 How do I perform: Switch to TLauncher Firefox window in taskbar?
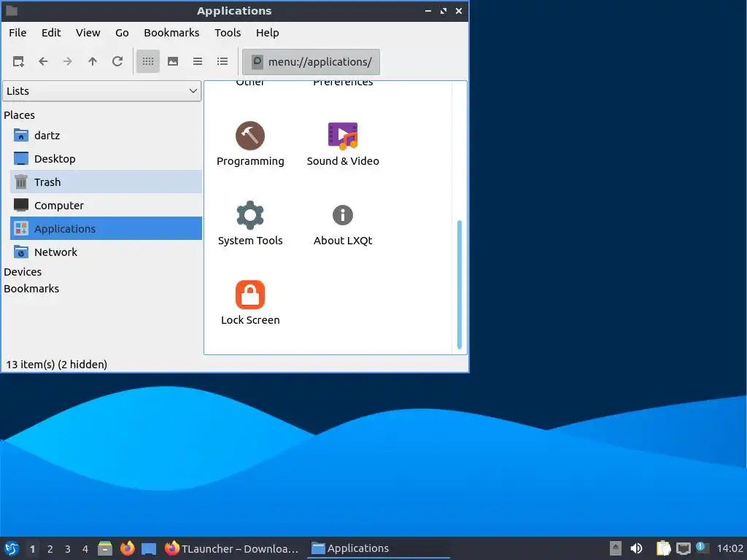click(x=232, y=548)
